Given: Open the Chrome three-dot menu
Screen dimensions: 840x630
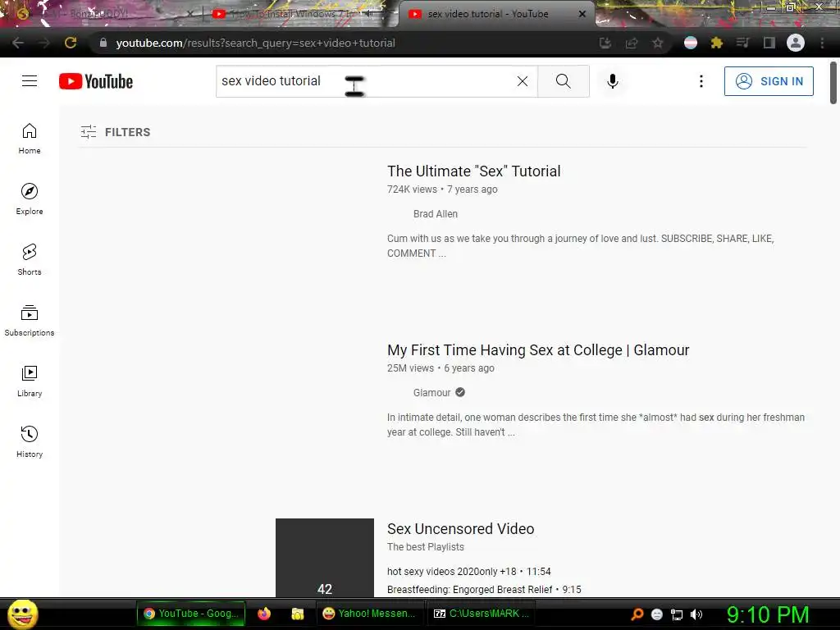Looking at the screenshot, I should pyautogui.click(x=822, y=43).
